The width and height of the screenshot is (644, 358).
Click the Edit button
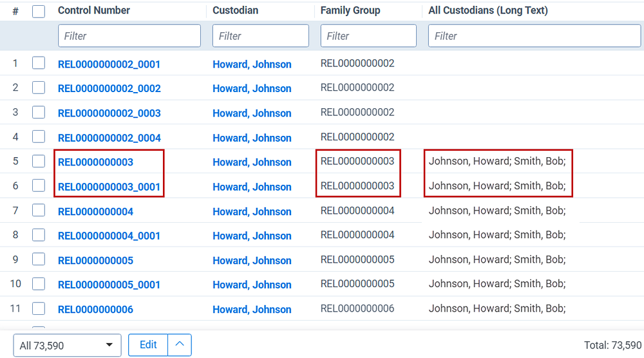point(148,345)
